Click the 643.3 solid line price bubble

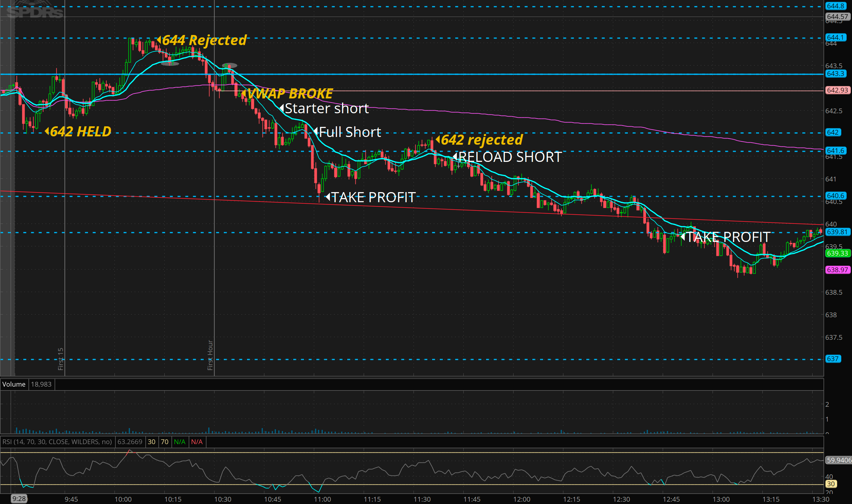835,73
